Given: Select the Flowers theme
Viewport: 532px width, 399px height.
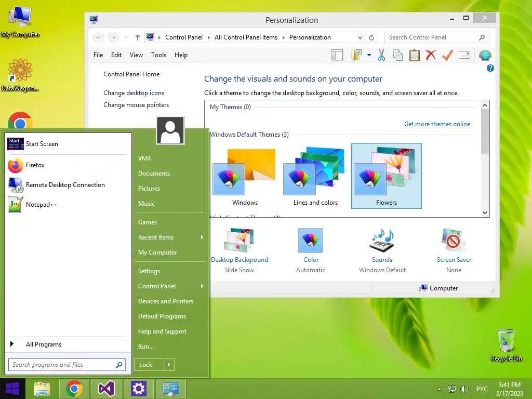Looking at the screenshot, I should coord(386,177).
